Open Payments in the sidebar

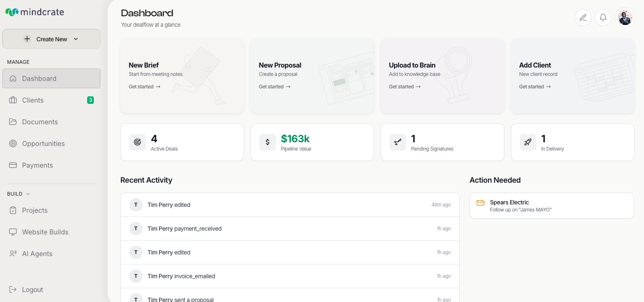pyautogui.click(x=51, y=165)
